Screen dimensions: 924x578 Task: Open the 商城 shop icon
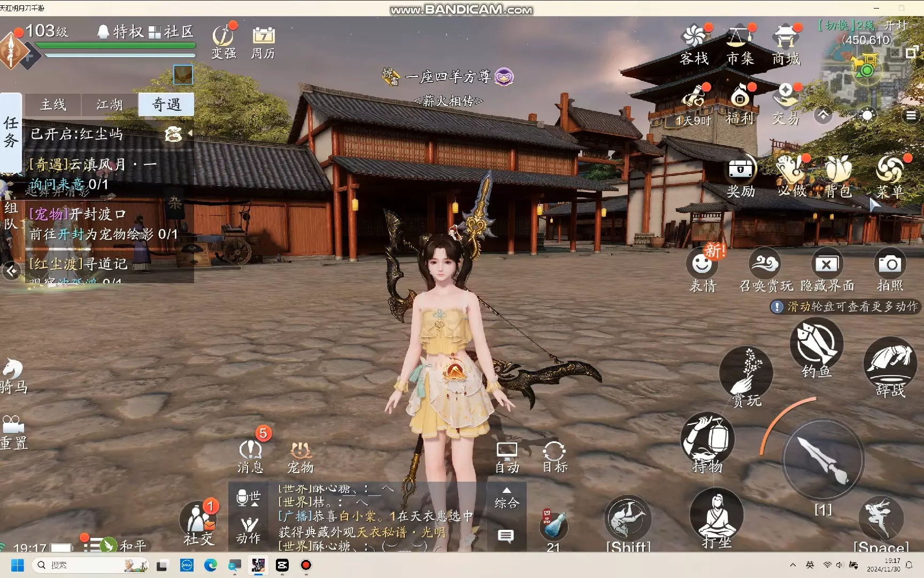(786, 45)
